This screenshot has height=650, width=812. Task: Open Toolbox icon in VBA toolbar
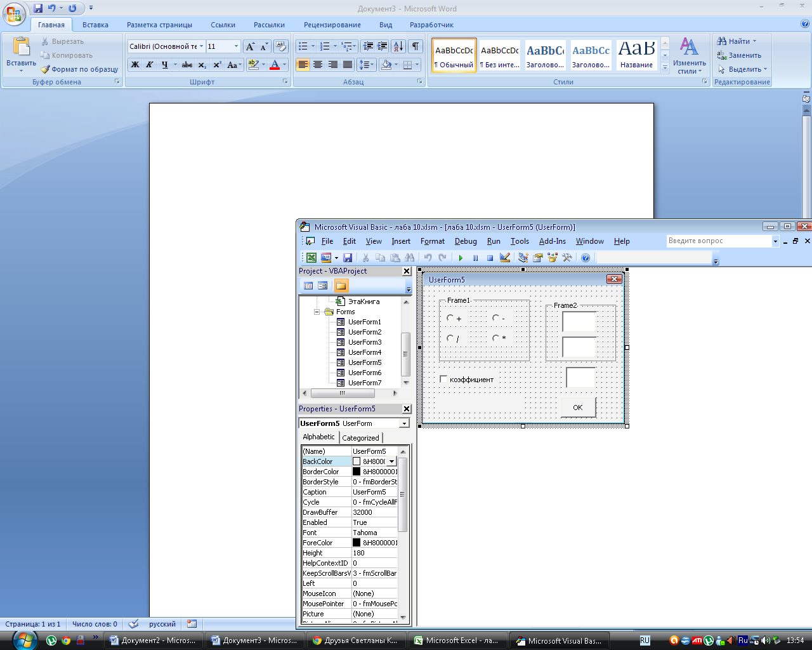click(567, 258)
